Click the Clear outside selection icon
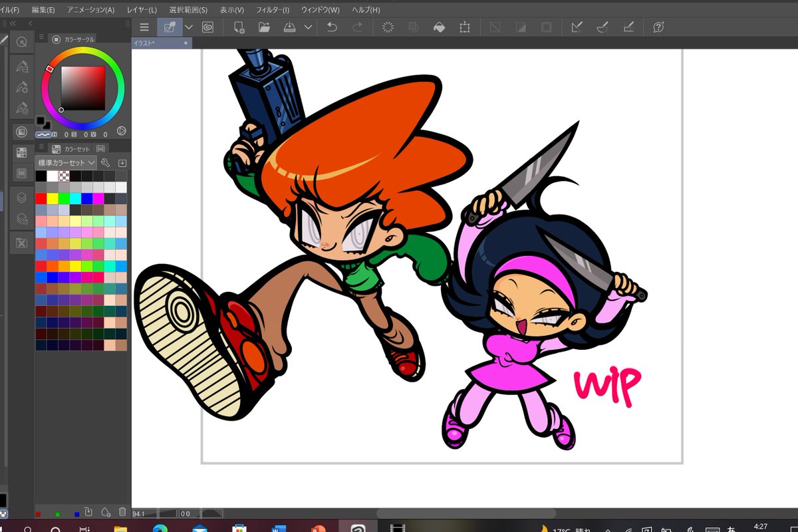 pos(413,27)
